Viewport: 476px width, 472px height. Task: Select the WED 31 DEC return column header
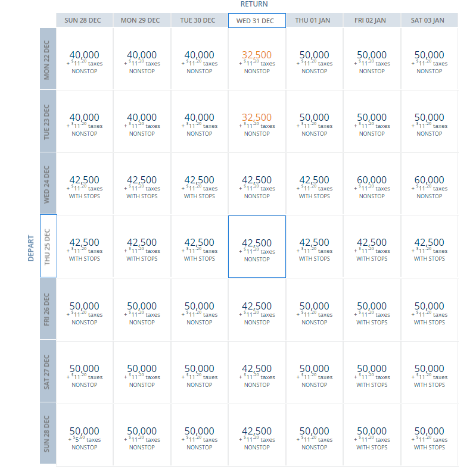[x=257, y=21]
